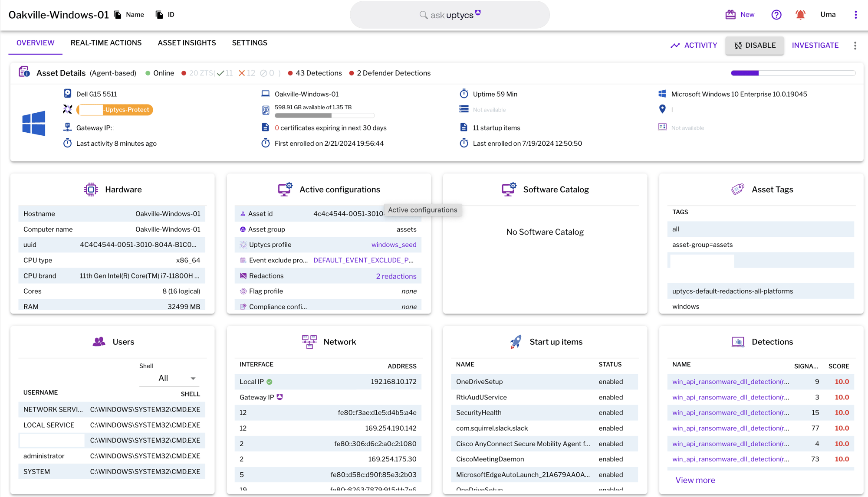868x497 pixels.
Task: Click the Activity button
Action: pyautogui.click(x=694, y=46)
